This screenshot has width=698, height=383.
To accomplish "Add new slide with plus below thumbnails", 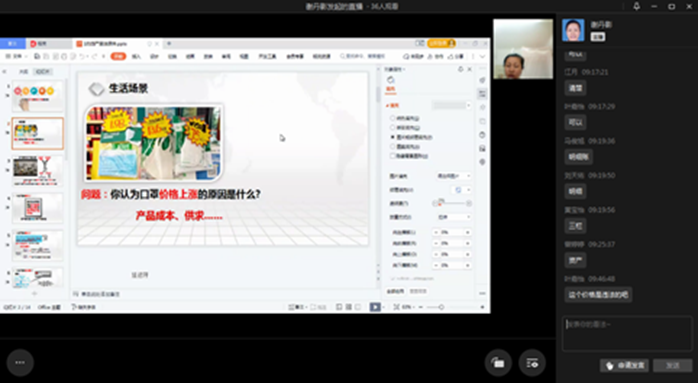I will tap(34, 293).
